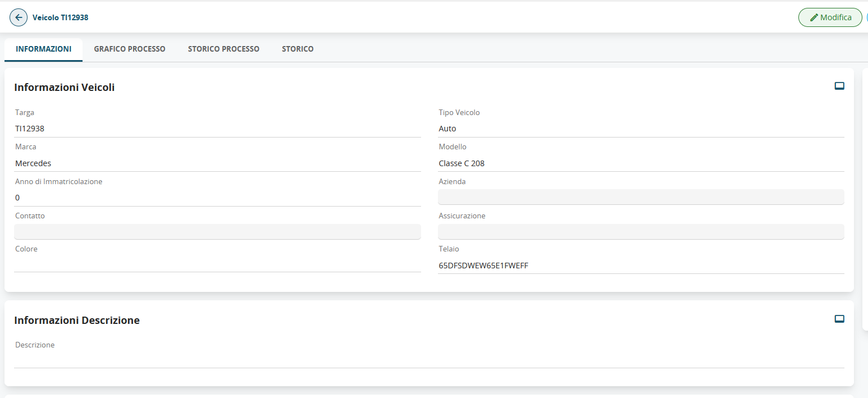
Task: Select the Marca field with Mercedes
Action: tap(217, 163)
